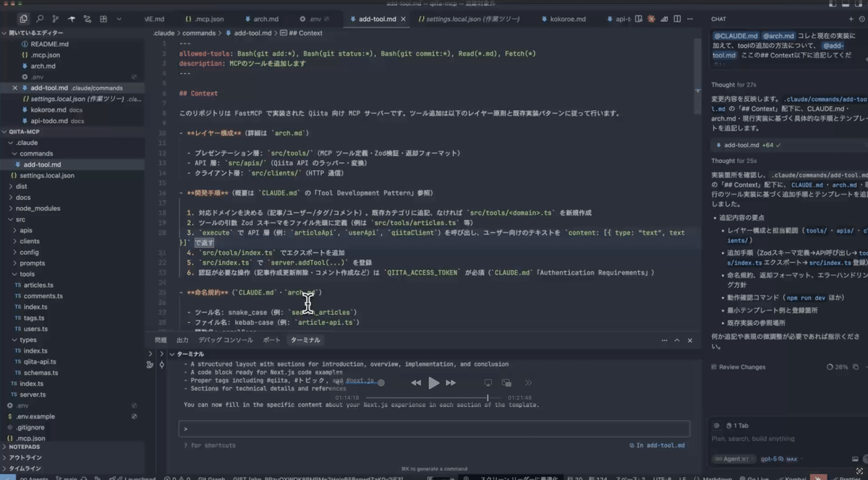The width and height of the screenshot is (868, 480).
Task: Start a new chat with the plus icon
Action: click(x=851, y=19)
